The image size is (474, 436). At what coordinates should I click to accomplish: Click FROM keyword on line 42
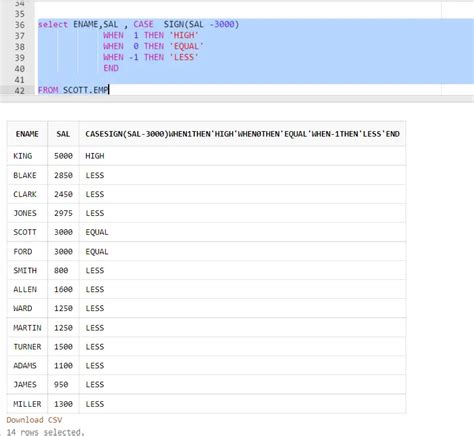[48, 90]
